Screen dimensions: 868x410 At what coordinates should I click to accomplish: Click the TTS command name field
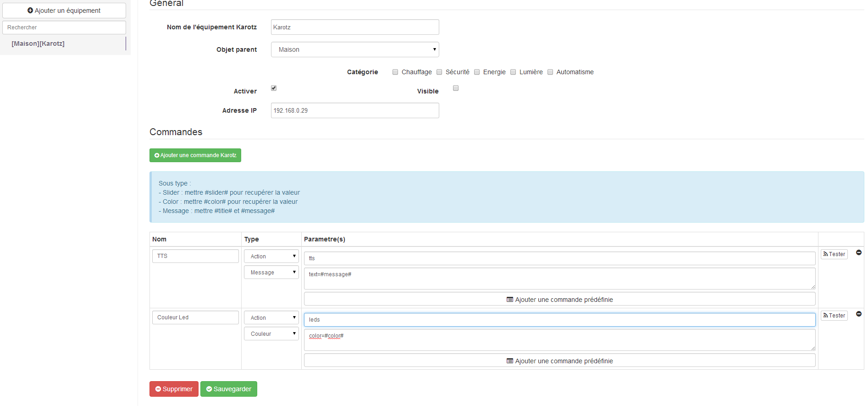coord(195,256)
